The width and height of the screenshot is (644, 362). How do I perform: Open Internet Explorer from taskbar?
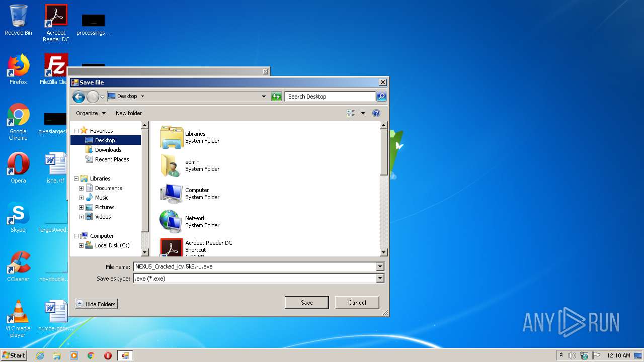(x=40, y=355)
